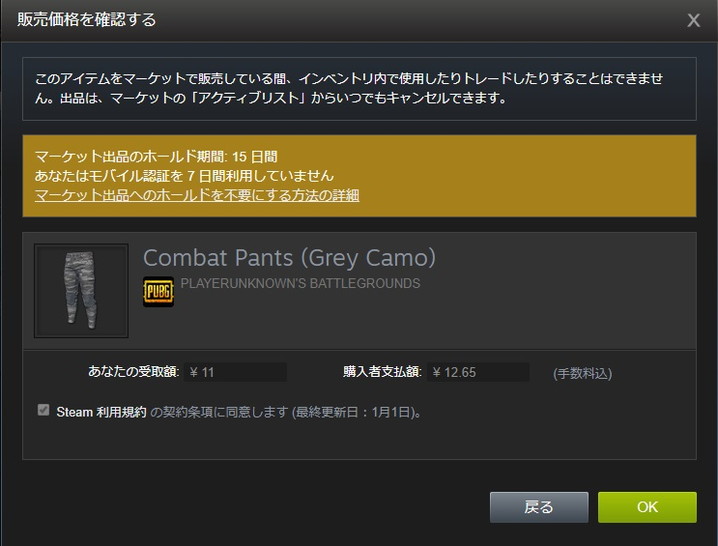
Task: Click the あなたの受取額 price field
Action: [x=235, y=372]
